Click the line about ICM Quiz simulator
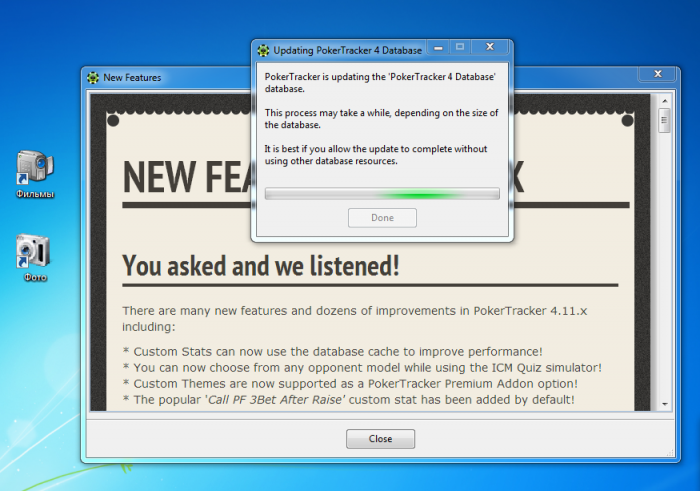The image size is (700, 491). (x=362, y=368)
